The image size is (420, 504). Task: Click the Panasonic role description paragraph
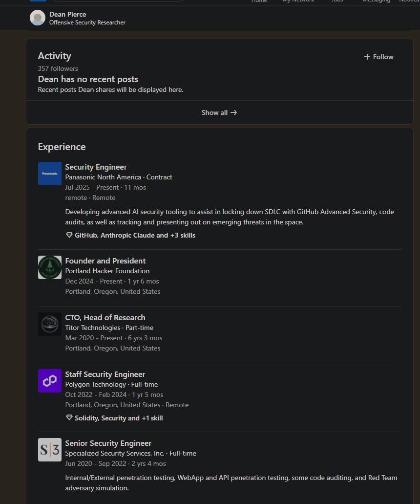click(x=230, y=217)
